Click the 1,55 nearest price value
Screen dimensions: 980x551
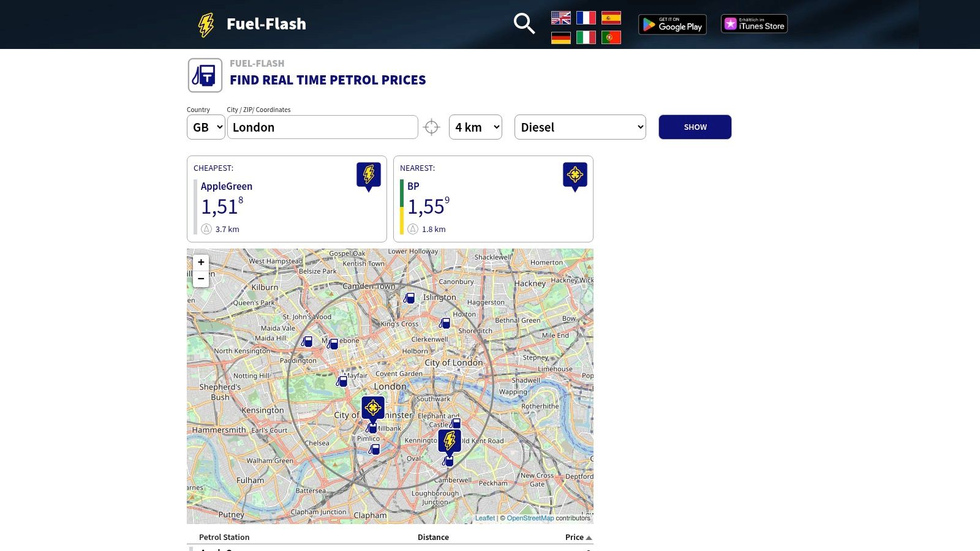(x=429, y=206)
